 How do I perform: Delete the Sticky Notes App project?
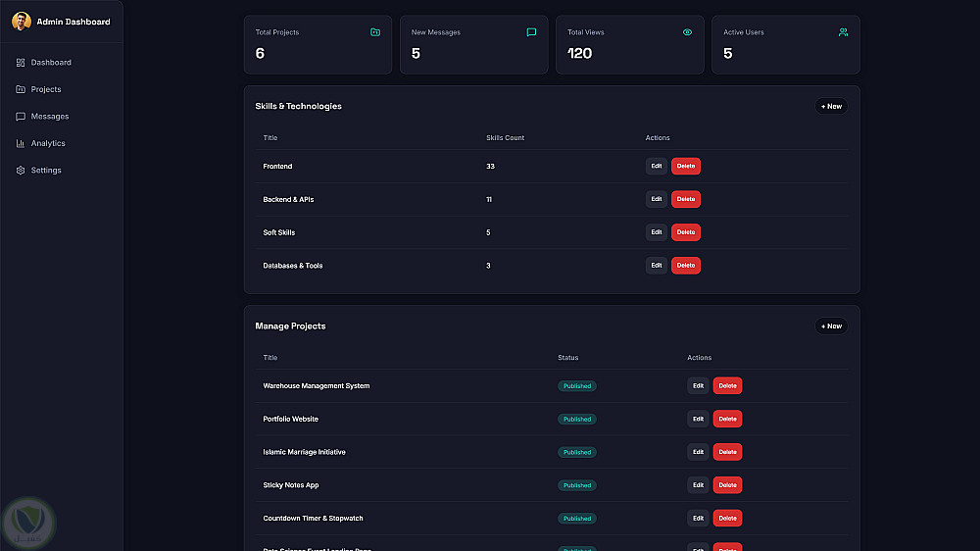(727, 485)
